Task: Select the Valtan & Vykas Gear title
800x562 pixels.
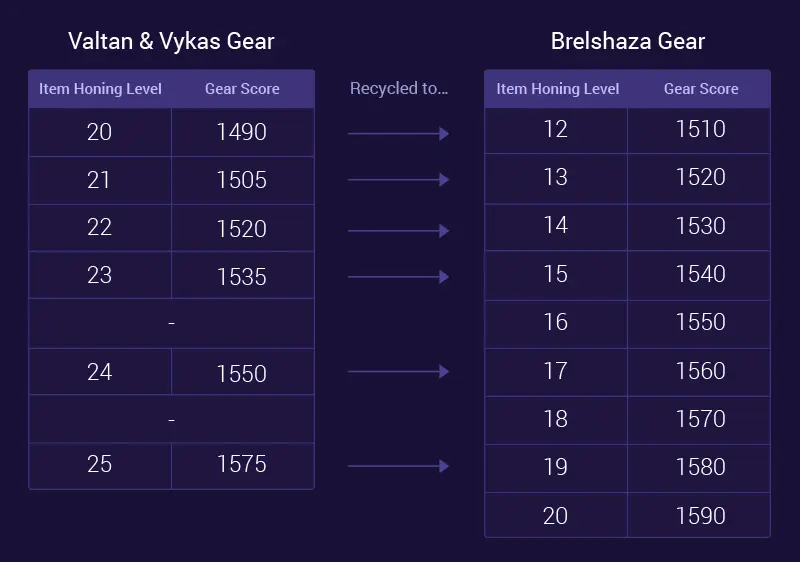Action: (171, 41)
